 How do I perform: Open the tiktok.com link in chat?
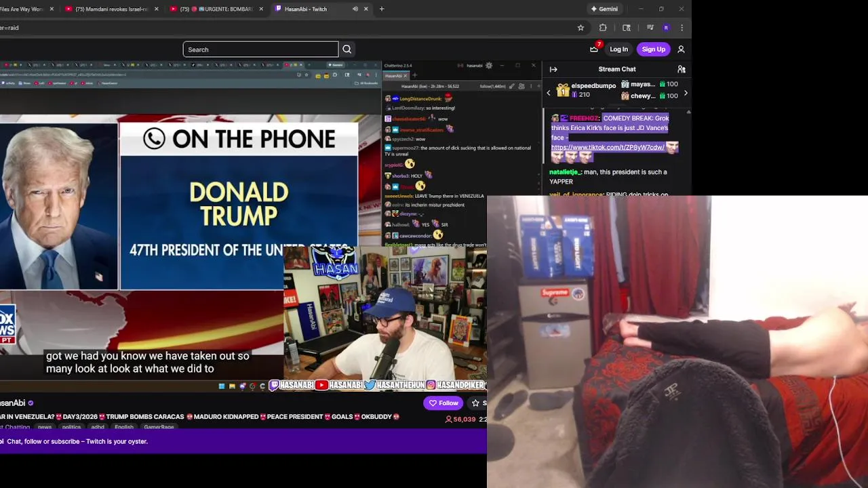pos(608,147)
